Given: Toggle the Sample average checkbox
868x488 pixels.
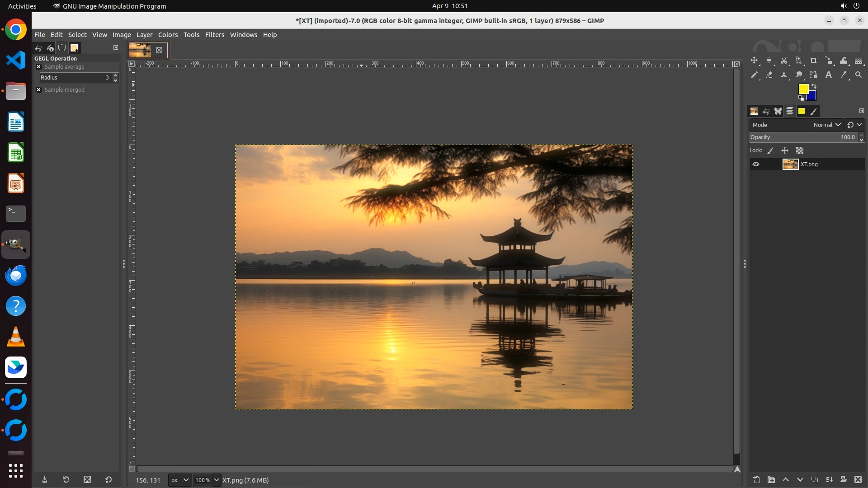Looking at the screenshot, I should coord(39,67).
